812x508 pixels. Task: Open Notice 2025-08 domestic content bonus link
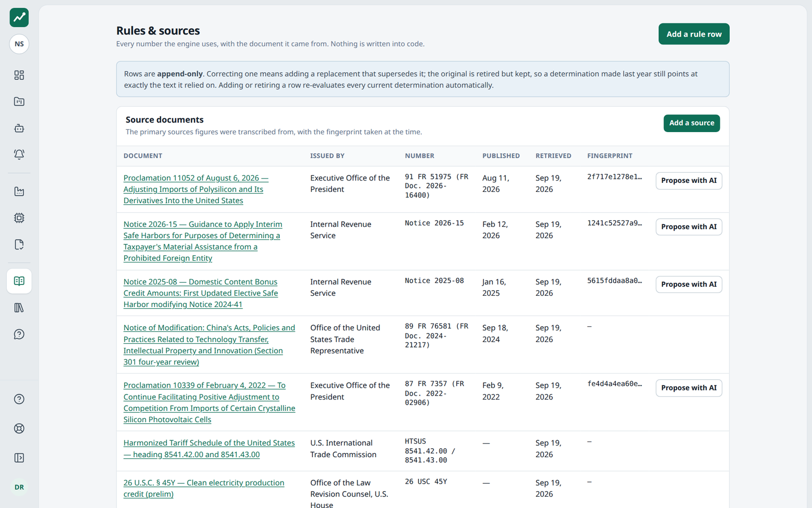click(x=201, y=293)
